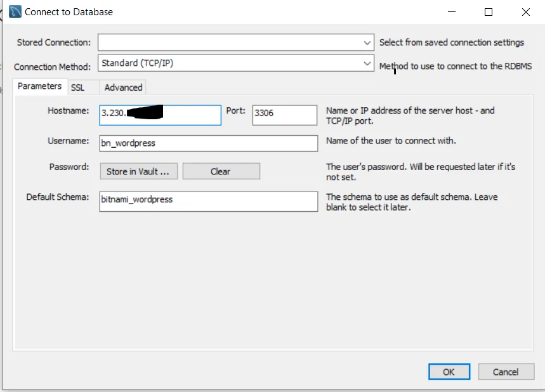Click the 'Port:' label
This screenshot has height=392, width=545.
click(235, 110)
